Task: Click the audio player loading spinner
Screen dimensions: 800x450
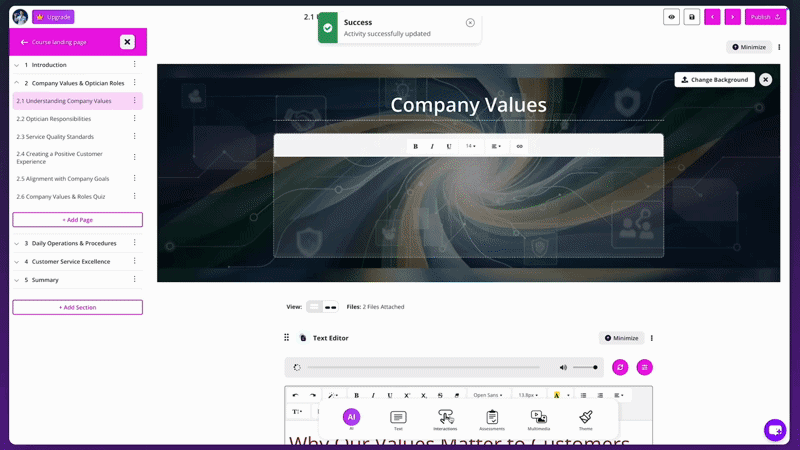Action: pos(297,367)
